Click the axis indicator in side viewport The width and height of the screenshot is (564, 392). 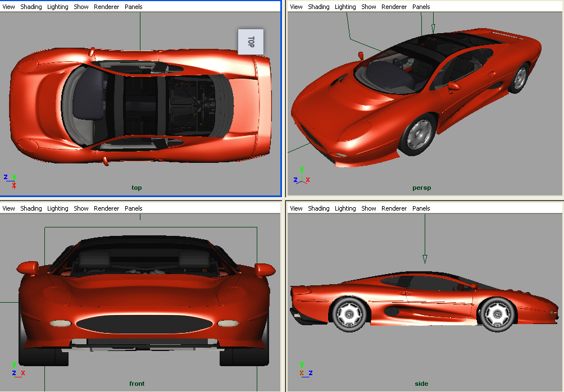pyautogui.click(x=306, y=370)
